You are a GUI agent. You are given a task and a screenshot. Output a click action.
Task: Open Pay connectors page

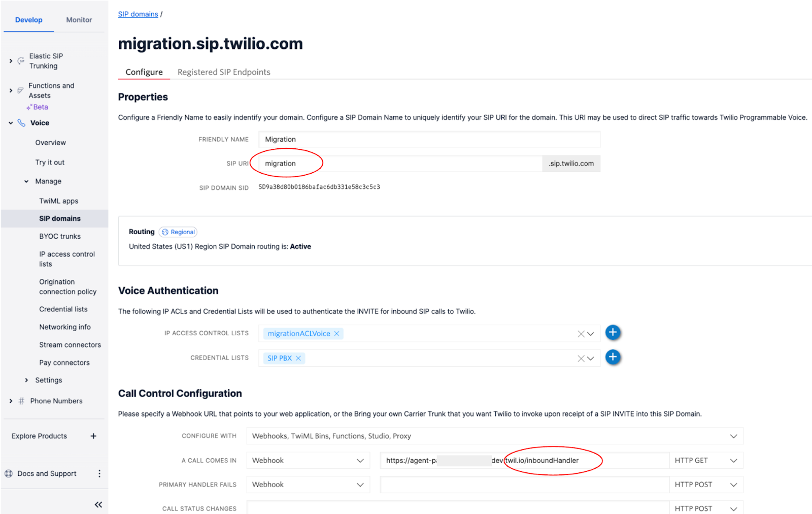[64, 363]
